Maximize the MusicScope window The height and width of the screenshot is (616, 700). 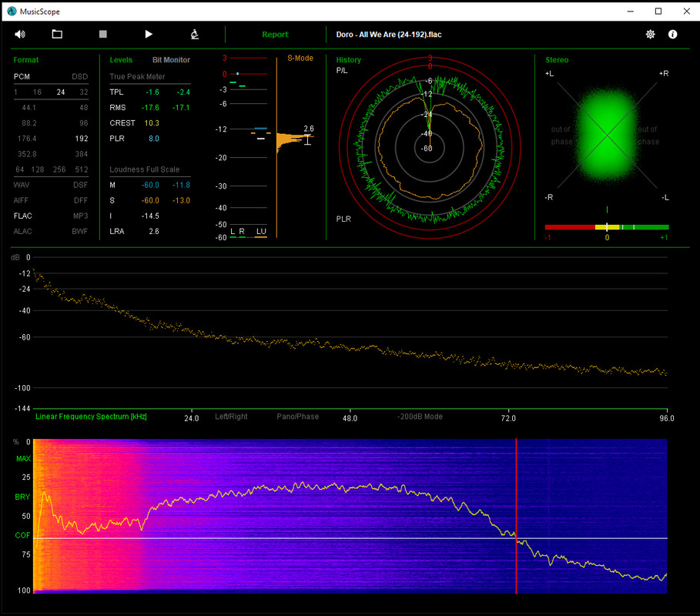658,11
